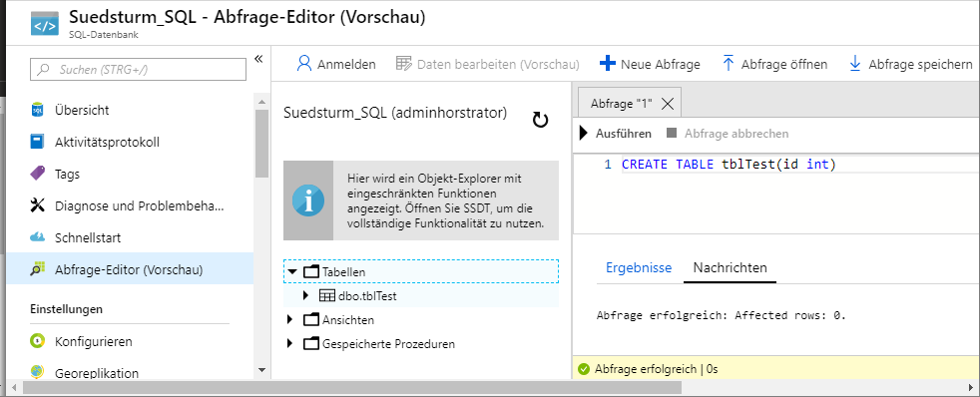
Task: Click the Abfrage abbrechen label
Action: tap(736, 134)
